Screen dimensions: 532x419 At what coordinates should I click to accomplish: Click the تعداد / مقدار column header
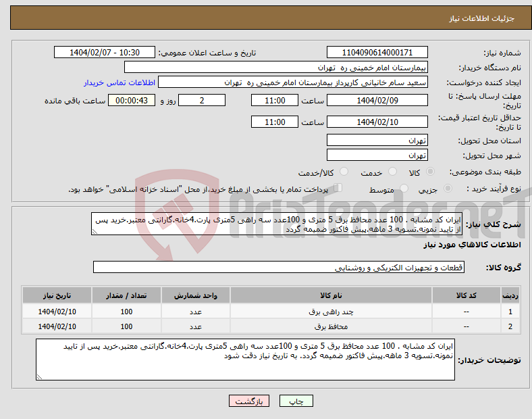click(126, 295)
